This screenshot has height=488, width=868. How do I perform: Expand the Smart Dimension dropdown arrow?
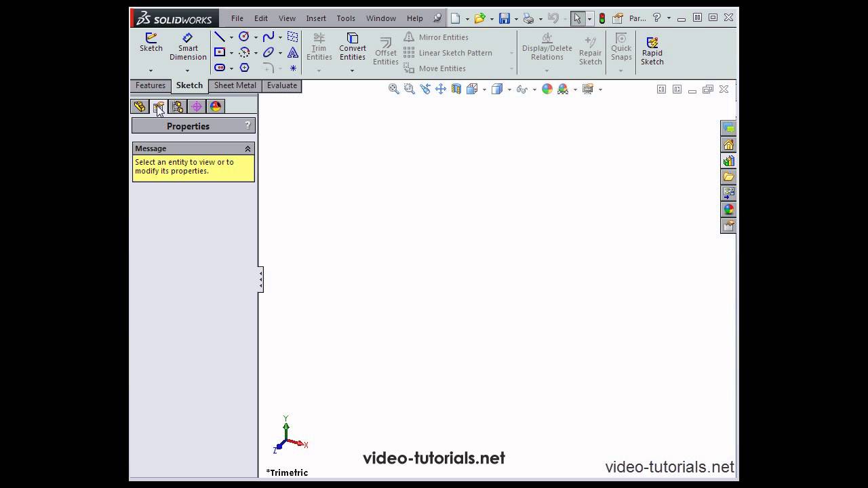pyautogui.click(x=187, y=70)
